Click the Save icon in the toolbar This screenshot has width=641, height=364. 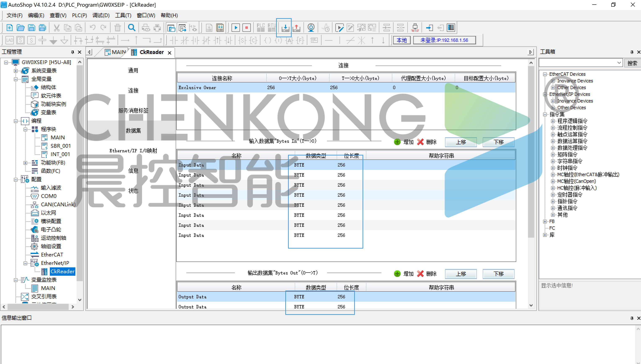pyautogui.click(x=32, y=28)
